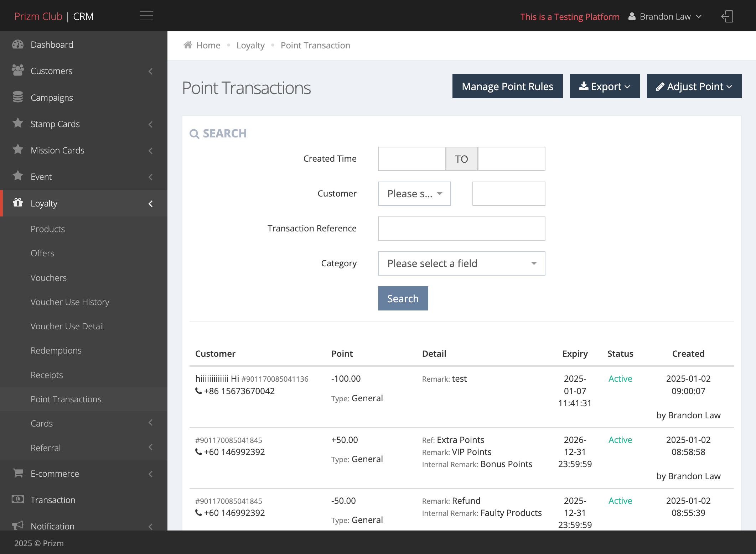Screen dimensions: 756x554
Task: Click the Created Time end date field
Action: click(511, 159)
